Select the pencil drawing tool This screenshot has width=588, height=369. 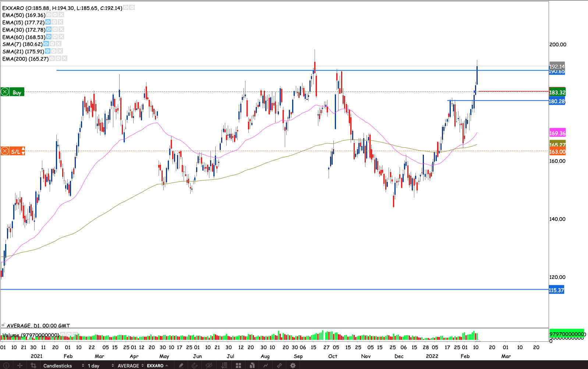point(181,365)
